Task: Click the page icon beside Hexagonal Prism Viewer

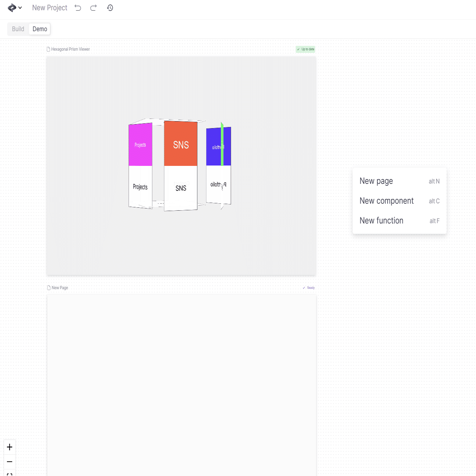Action: [48, 49]
